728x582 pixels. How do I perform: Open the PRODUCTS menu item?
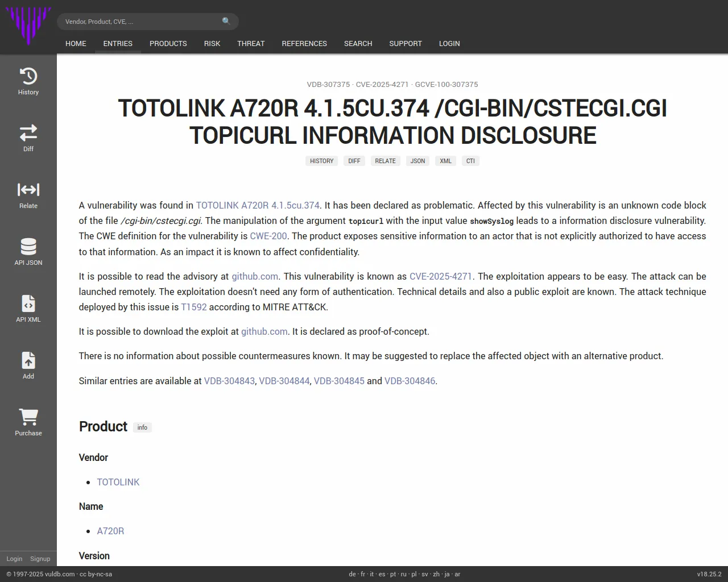pyautogui.click(x=168, y=43)
